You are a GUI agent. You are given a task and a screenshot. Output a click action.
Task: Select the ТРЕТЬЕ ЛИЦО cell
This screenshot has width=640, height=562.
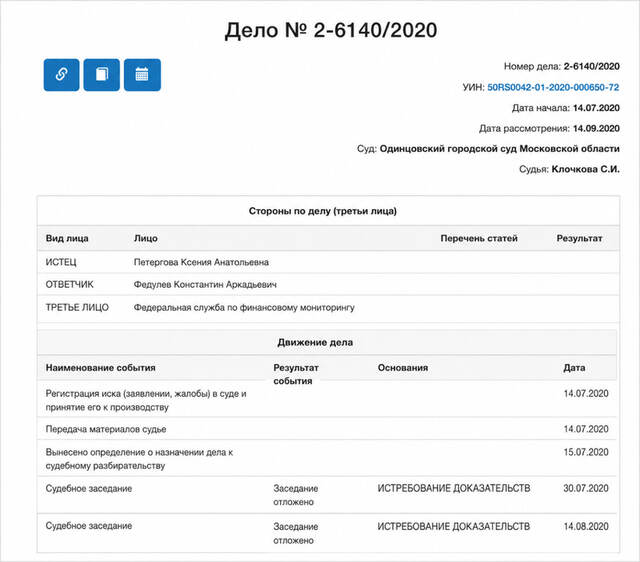coord(77,307)
